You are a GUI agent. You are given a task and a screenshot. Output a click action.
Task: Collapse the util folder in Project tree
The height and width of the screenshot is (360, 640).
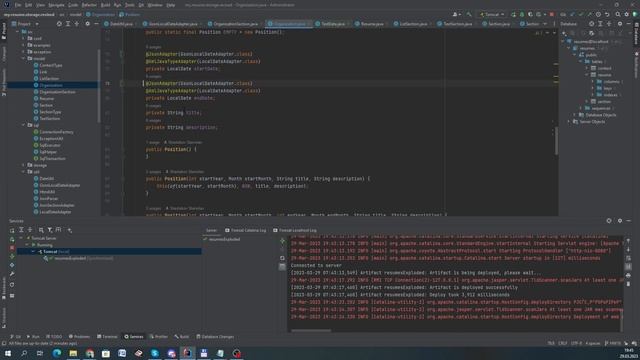[23, 172]
